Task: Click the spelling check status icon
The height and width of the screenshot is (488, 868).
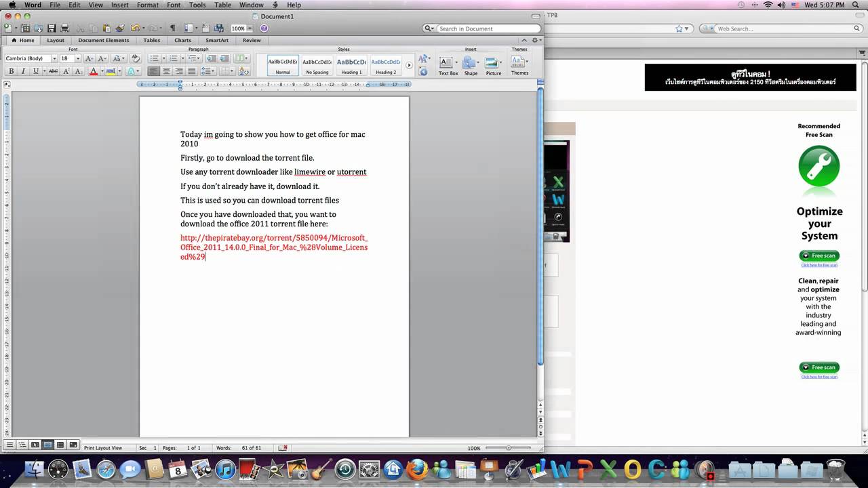Action: [283, 448]
